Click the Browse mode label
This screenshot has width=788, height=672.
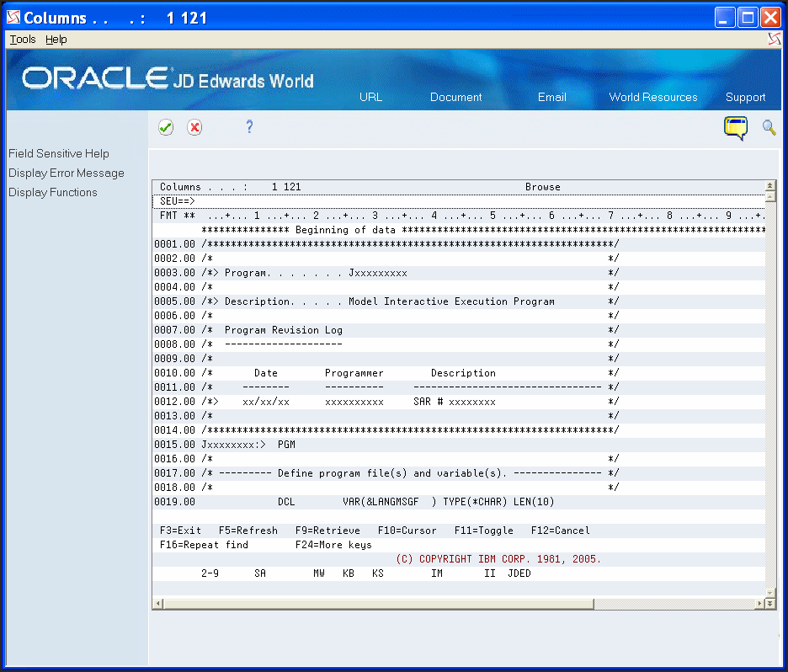point(543,186)
